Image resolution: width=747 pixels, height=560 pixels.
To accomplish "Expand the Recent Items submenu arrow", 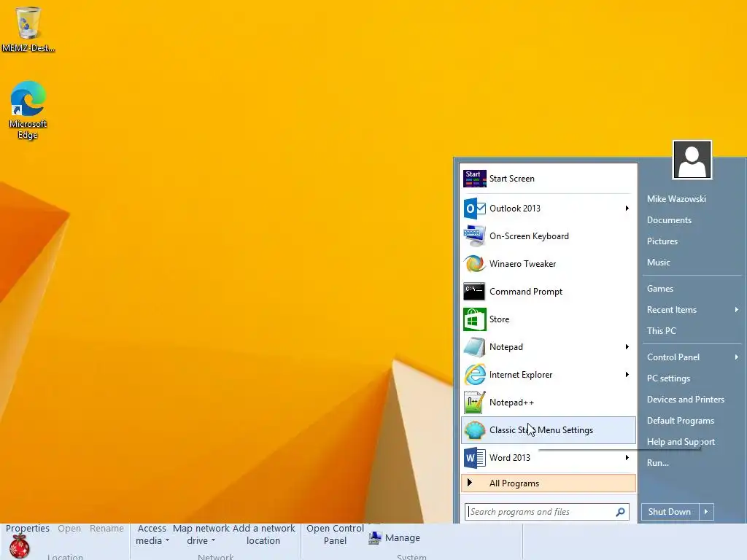I will click(x=737, y=309).
